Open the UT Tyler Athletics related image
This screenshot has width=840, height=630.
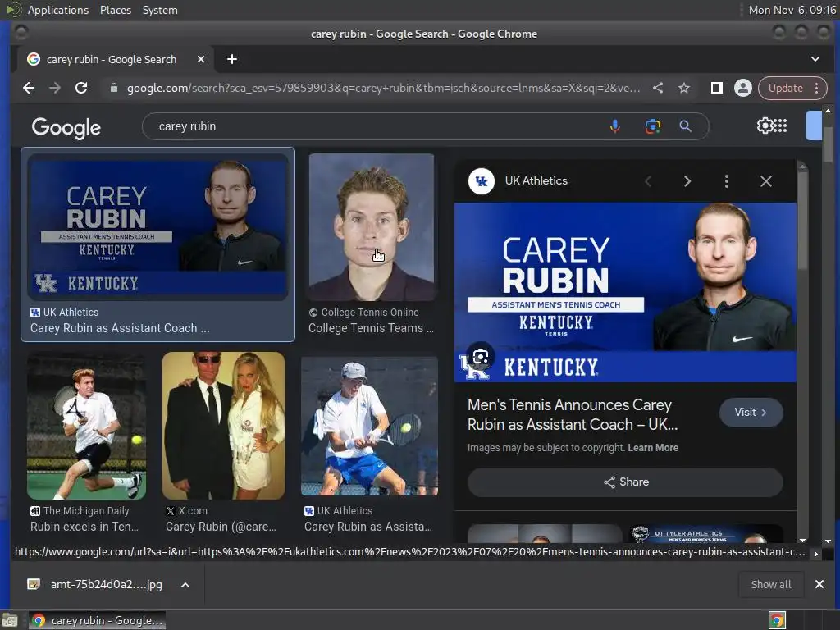tap(705, 534)
